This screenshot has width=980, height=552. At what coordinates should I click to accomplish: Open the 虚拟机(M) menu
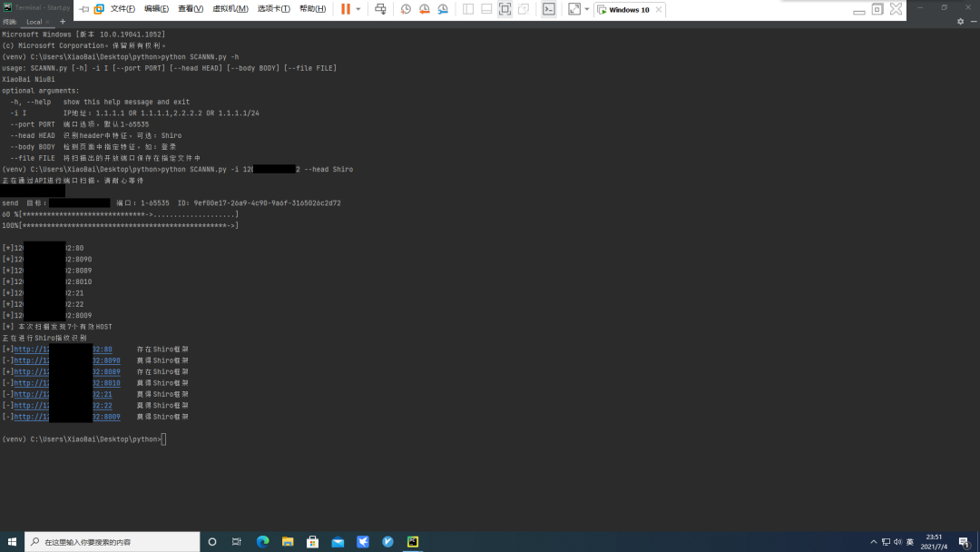tap(230, 9)
